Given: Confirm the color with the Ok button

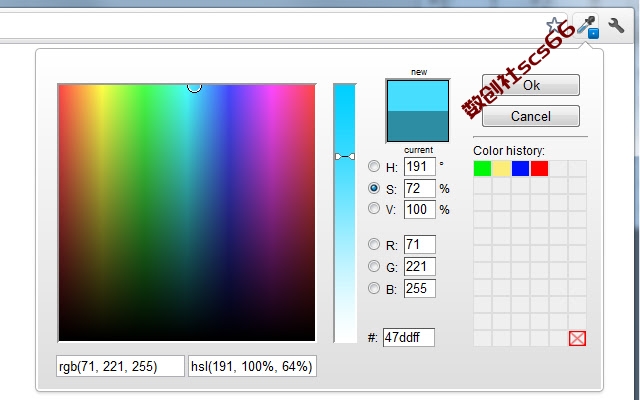Looking at the screenshot, I should click(x=531, y=85).
